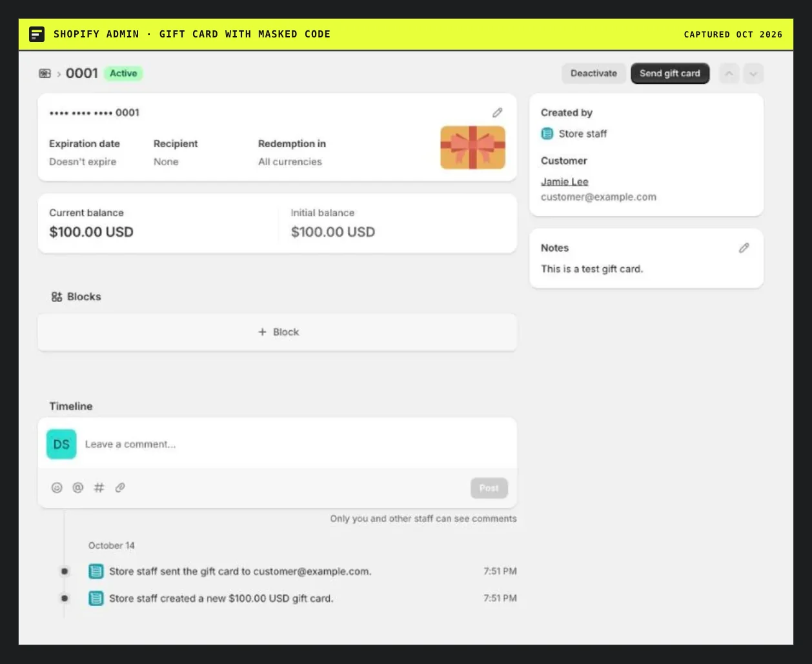Image resolution: width=812 pixels, height=664 pixels.
Task: Click the Active status badge
Action: 123,74
